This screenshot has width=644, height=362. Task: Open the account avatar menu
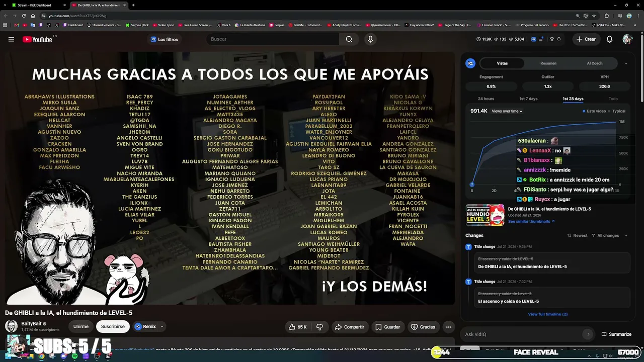627,39
